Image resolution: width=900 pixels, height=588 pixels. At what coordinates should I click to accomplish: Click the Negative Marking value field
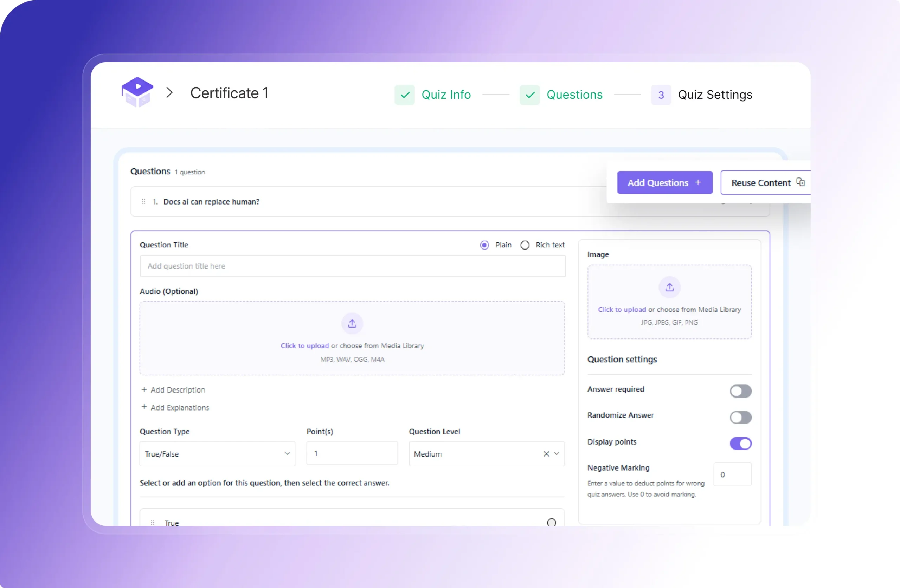[732, 474]
